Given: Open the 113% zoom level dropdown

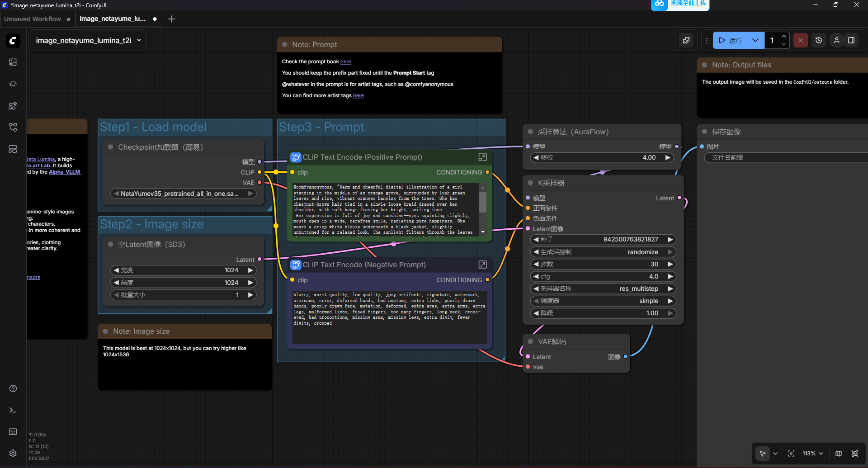Looking at the screenshot, I should (812, 454).
